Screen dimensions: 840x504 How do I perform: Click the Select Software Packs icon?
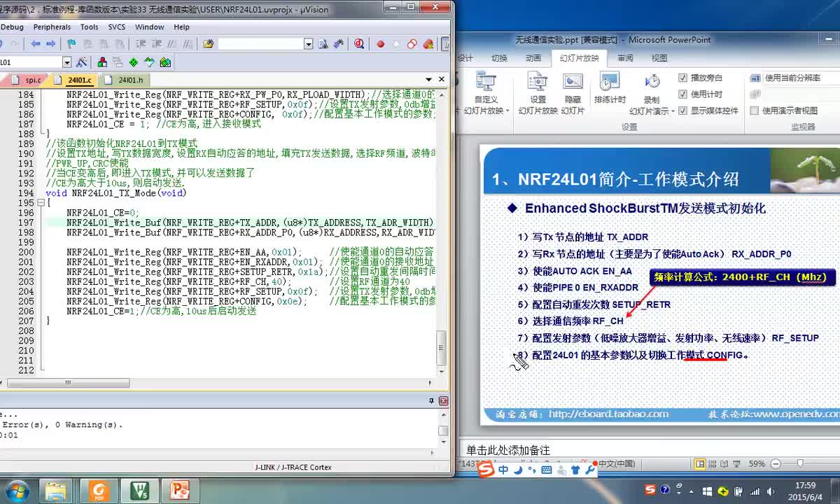[150, 62]
